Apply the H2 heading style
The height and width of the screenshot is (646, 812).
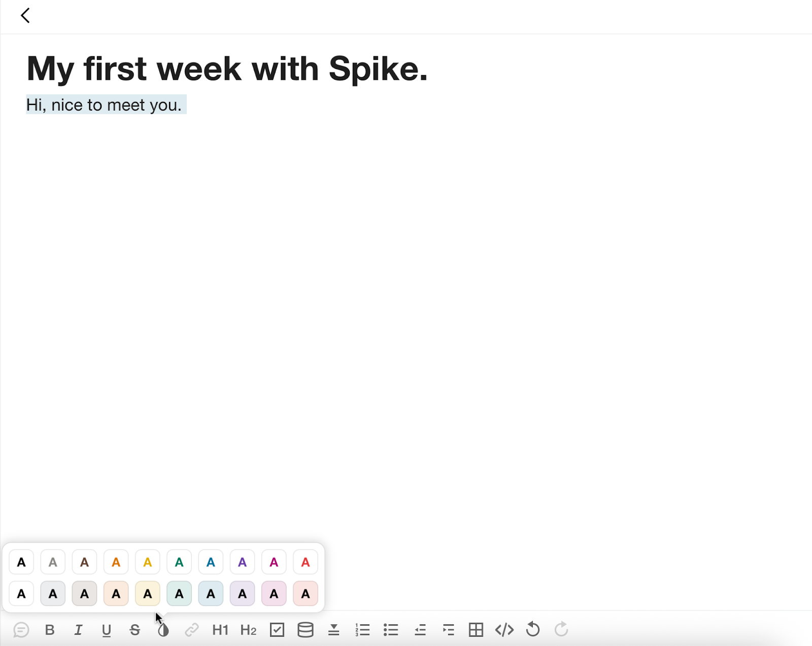coord(248,630)
